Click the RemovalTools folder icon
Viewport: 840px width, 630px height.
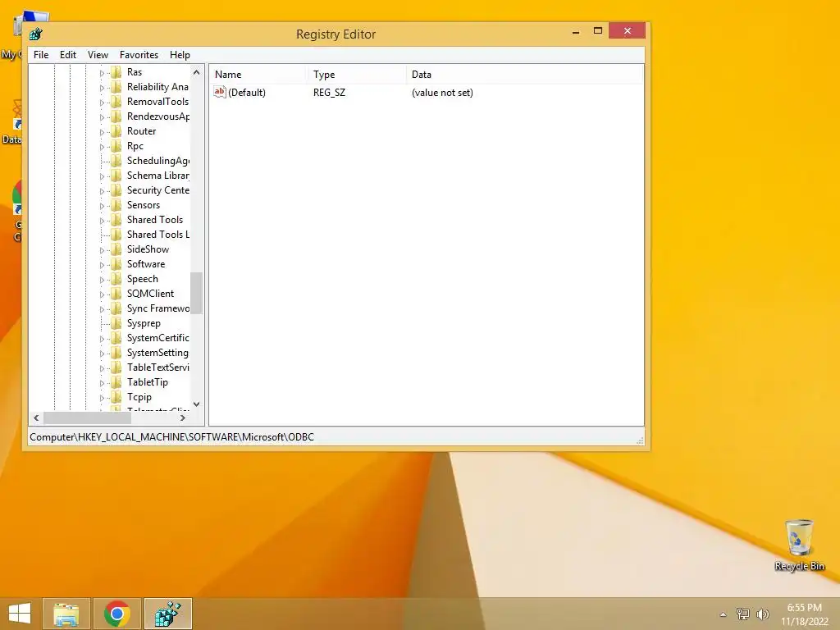coord(116,102)
